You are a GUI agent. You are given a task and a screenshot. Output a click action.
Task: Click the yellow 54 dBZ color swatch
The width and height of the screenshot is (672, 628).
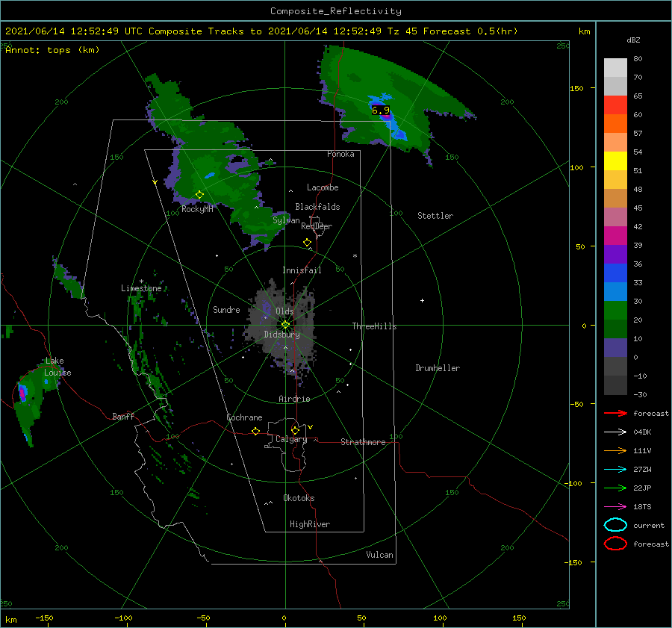615,161
